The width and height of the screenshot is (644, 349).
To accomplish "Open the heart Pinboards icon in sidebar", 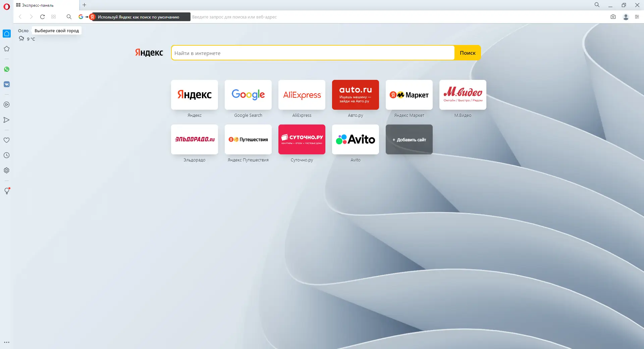I will [7, 140].
